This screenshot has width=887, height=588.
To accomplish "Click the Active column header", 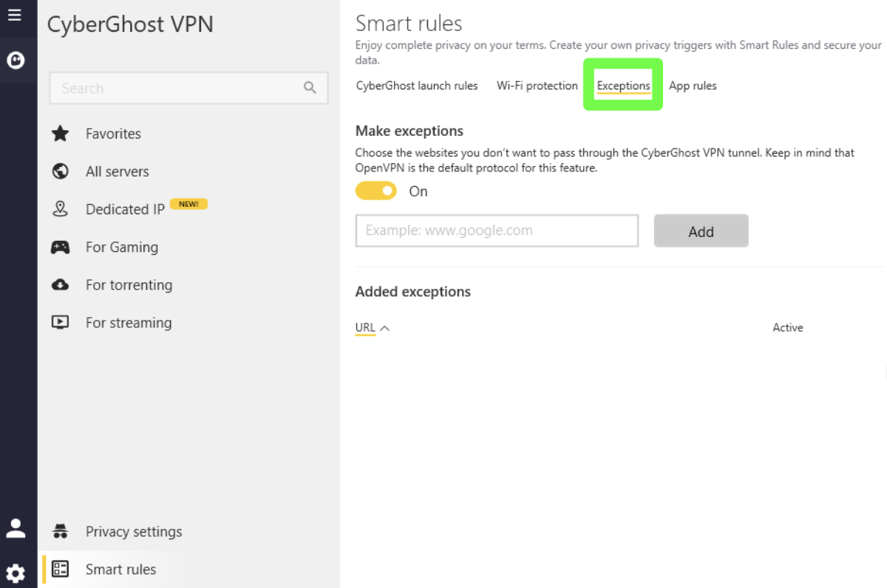I will point(788,327).
